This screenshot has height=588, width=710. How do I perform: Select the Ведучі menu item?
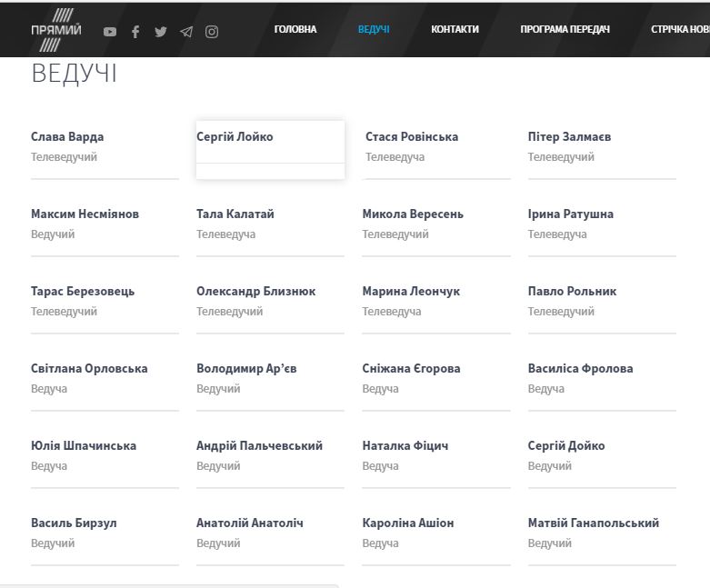tap(374, 29)
